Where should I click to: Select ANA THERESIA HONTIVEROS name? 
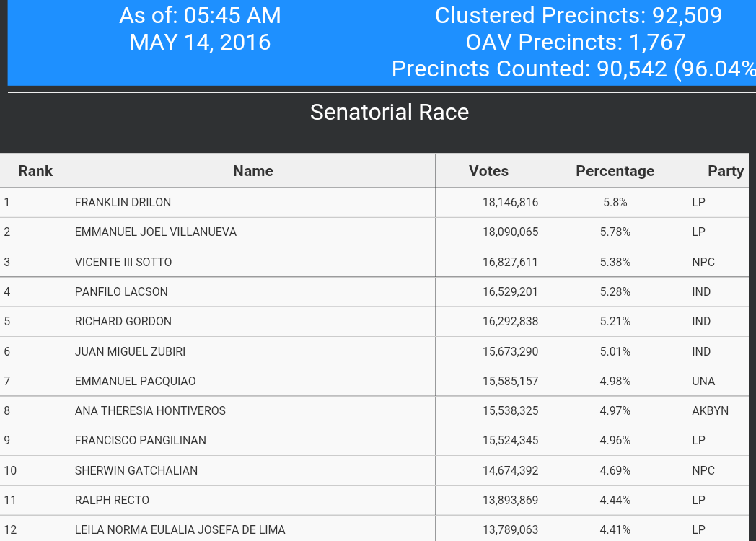150,411
